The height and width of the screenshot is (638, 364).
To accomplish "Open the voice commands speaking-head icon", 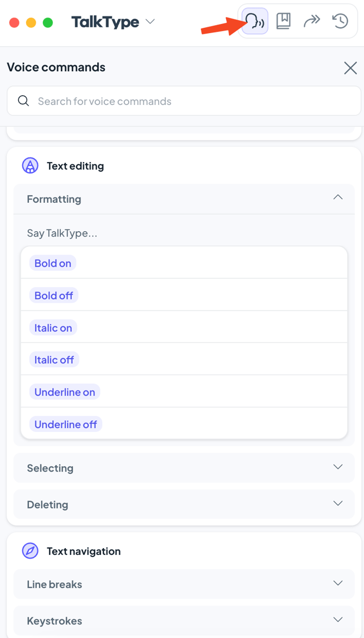I will (x=255, y=22).
